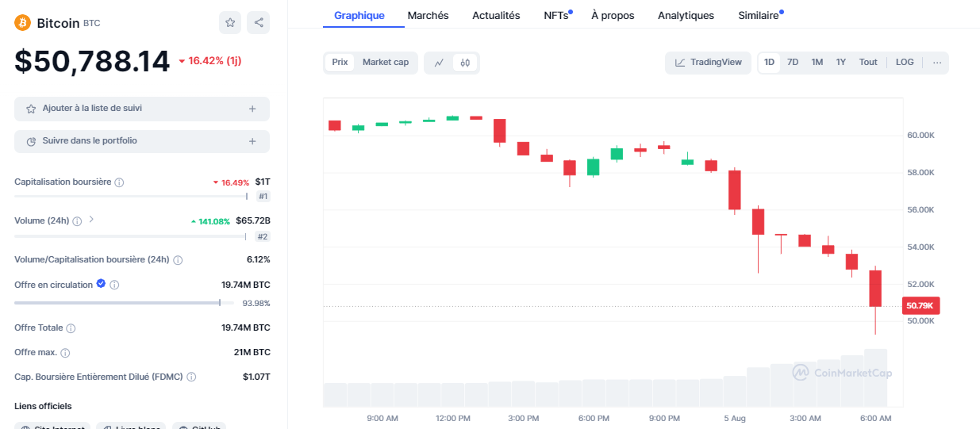Click the 5 Aug time axis label

[735, 418]
